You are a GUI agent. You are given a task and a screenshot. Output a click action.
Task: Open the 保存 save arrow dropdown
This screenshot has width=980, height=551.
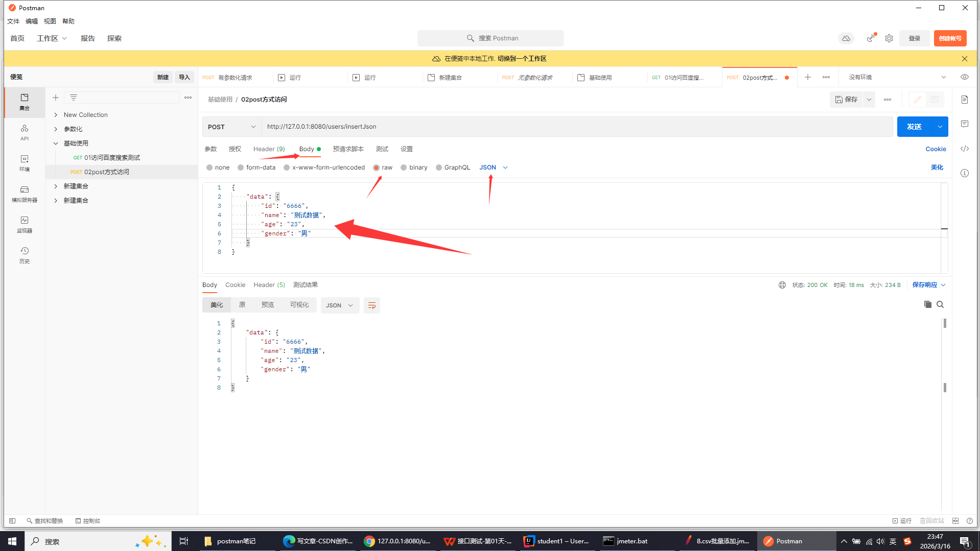pos(869,100)
